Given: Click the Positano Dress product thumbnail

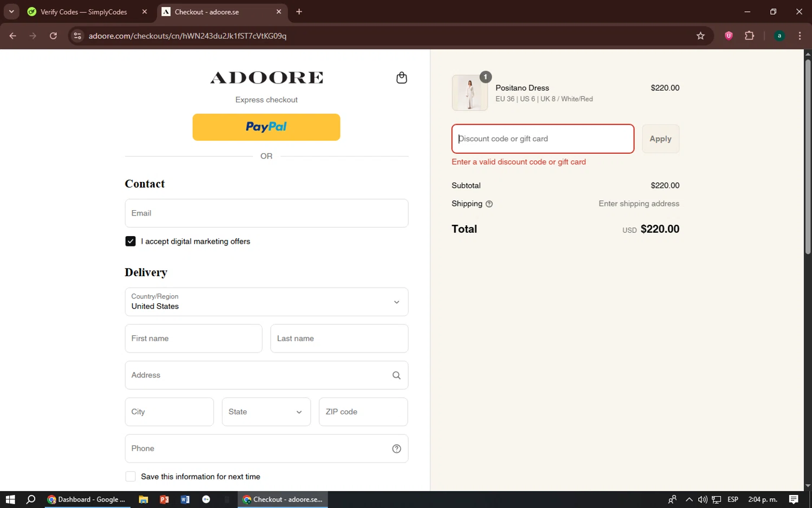Looking at the screenshot, I should pyautogui.click(x=469, y=93).
